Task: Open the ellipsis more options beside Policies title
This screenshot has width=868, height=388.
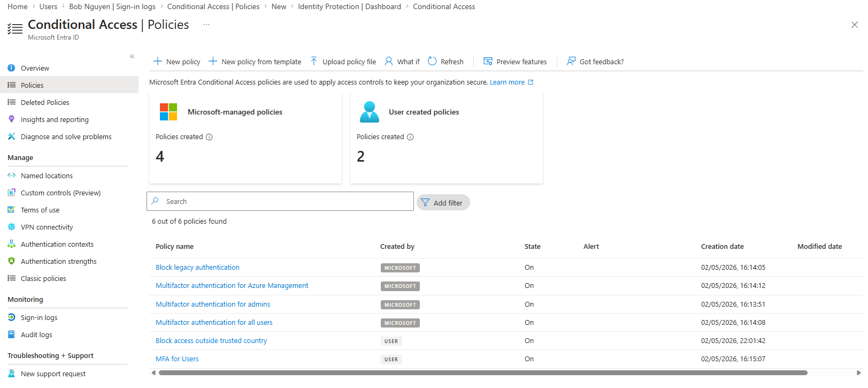Action: [x=206, y=25]
